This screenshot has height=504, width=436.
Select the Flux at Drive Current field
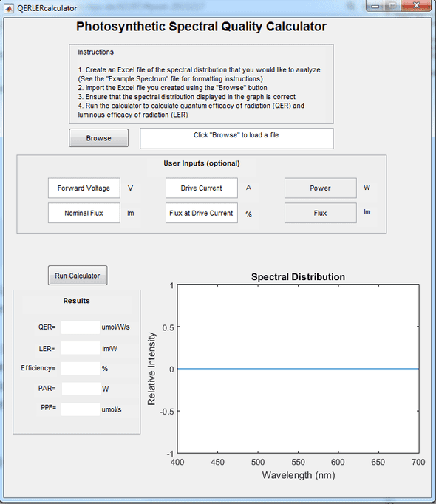(202, 213)
